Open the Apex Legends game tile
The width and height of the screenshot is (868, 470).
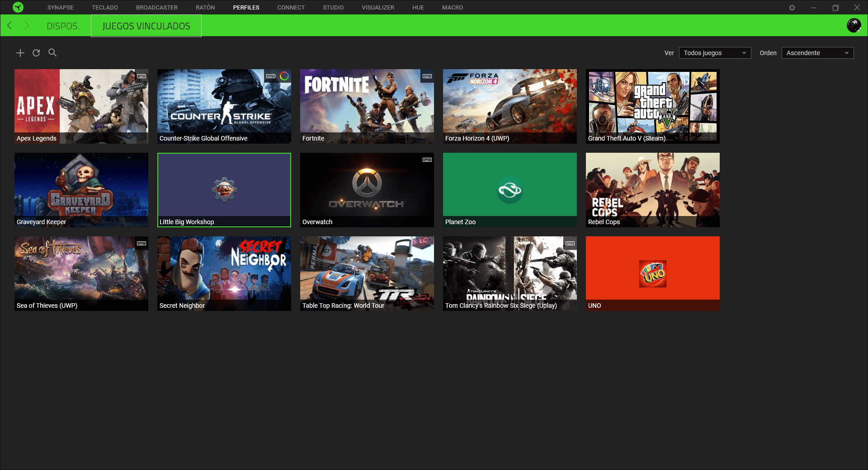pos(81,106)
